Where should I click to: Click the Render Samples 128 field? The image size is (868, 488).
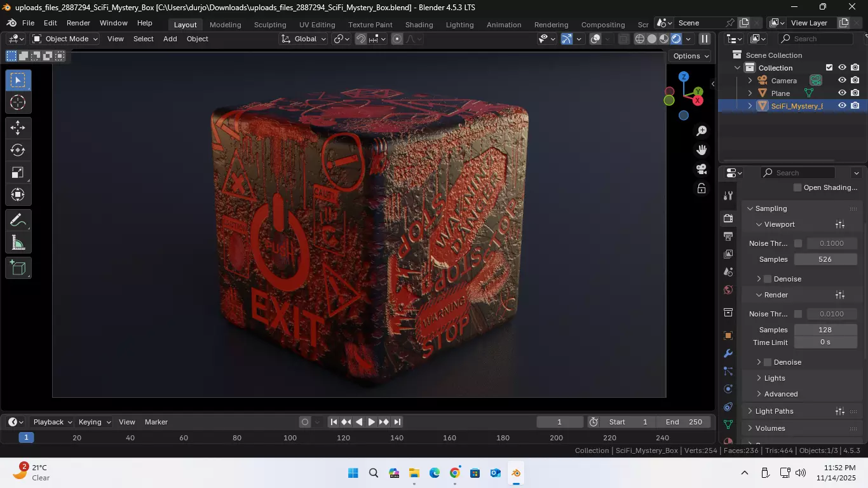825,330
